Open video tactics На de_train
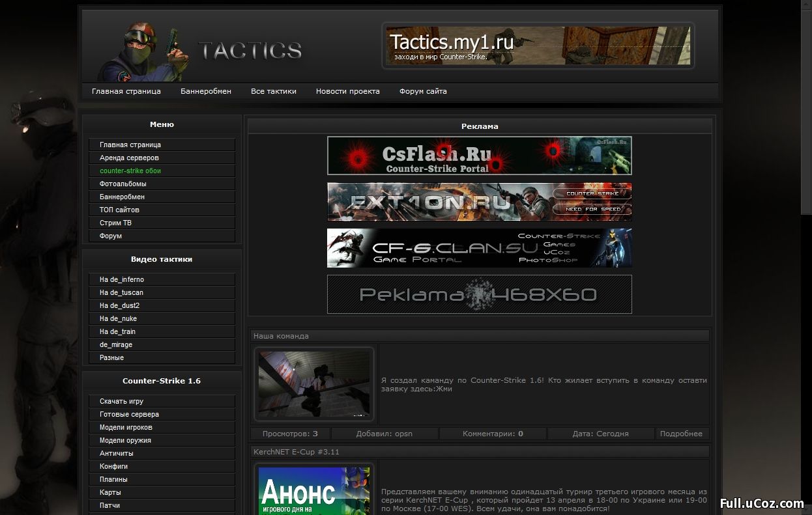Viewport: 812px width, 515px height. point(162,331)
